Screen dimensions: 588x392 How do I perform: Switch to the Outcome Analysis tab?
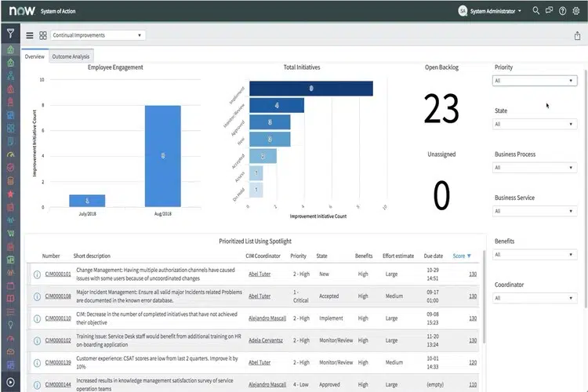point(70,56)
